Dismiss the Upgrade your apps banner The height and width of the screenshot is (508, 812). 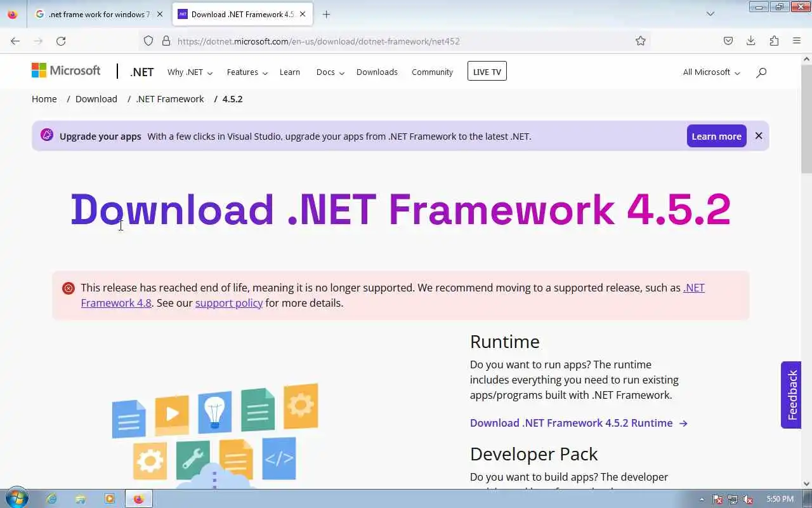point(759,136)
